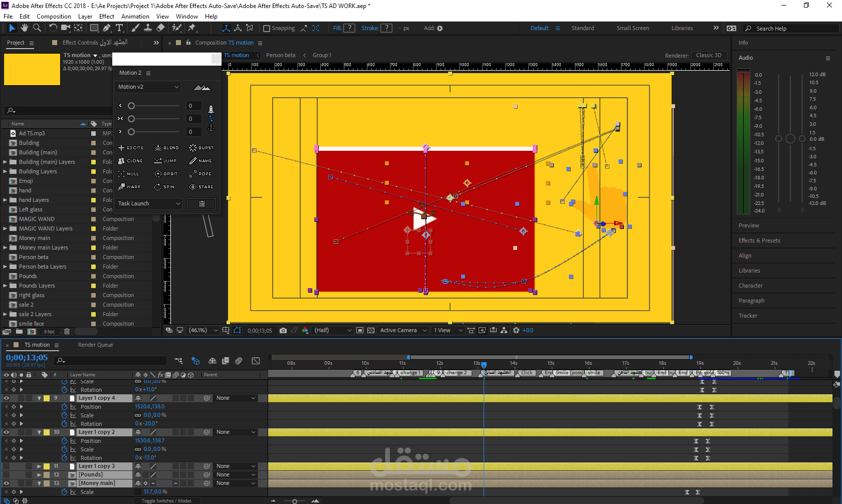Select the Unified Camera tool
The width and height of the screenshot is (842, 504).
point(66,28)
